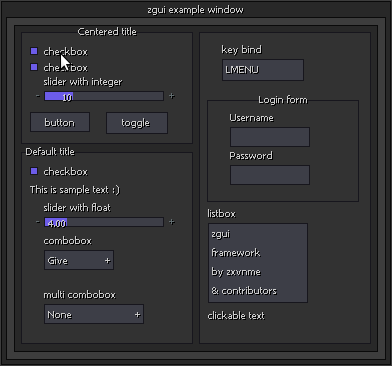The image size is (392, 366).
Task: Increase the integer slider with plus
Action: [172, 96]
